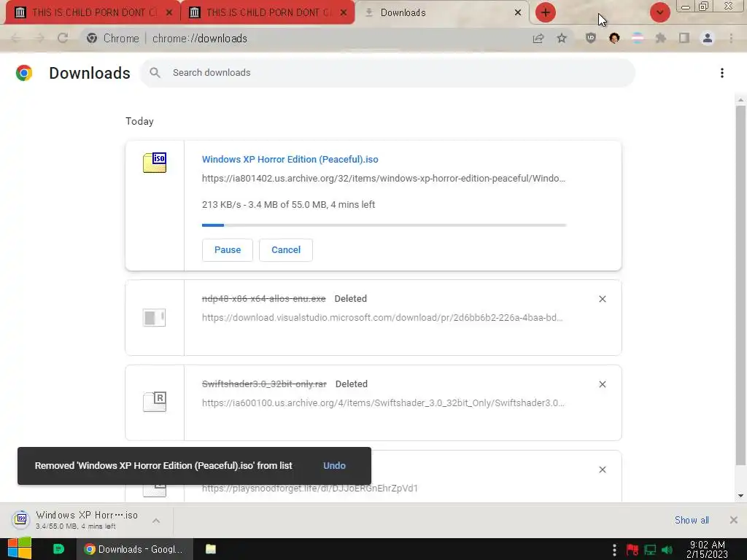Image resolution: width=747 pixels, height=560 pixels.
Task: Open the uBlock Origin shield extension
Action: pyautogui.click(x=591, y=38)
